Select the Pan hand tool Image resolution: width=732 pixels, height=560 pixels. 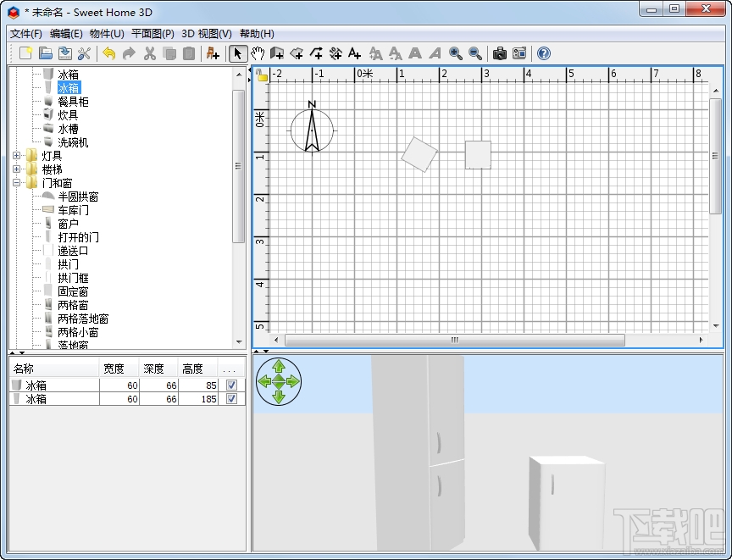[x=258, y=53]
